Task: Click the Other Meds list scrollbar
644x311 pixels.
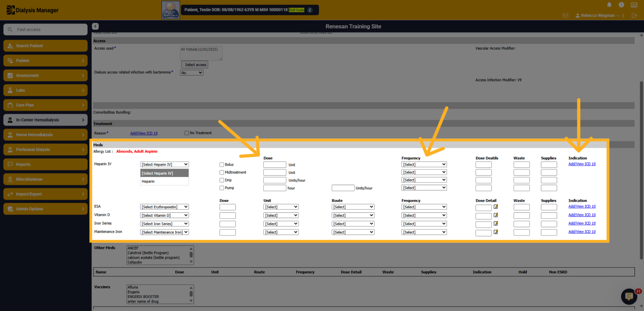Action: coord(191,255)
